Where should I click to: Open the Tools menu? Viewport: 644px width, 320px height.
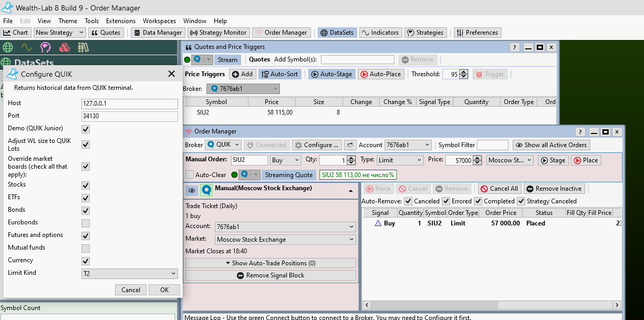[x=92, y=21]
